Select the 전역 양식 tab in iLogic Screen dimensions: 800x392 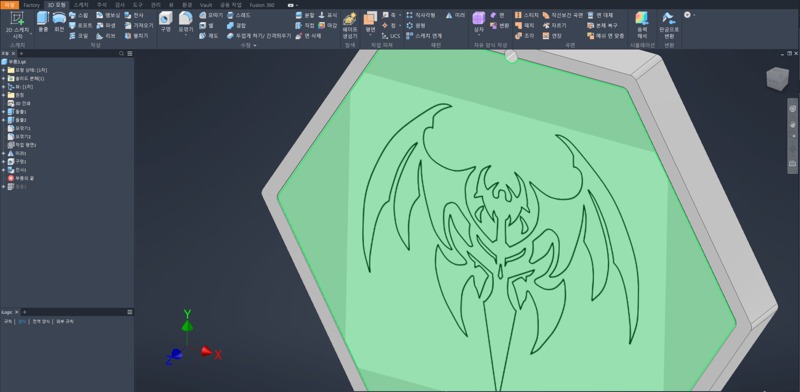click(x=41, y=322)
